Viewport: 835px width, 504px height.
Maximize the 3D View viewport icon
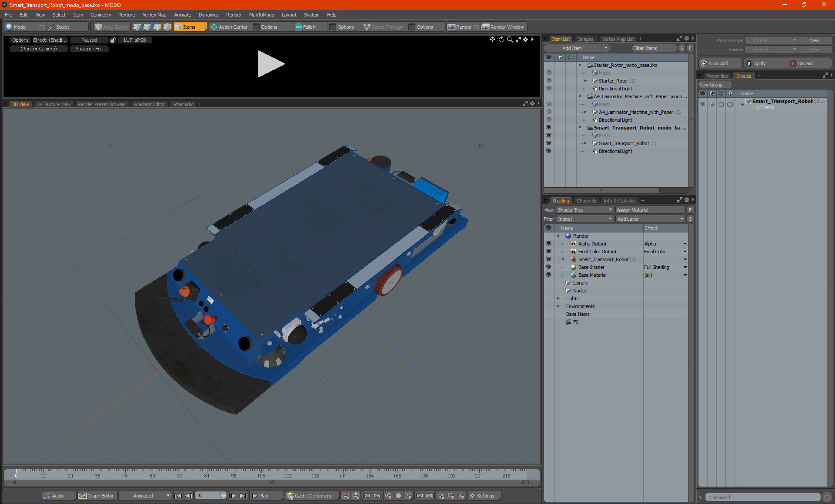(x=525, y=103)
